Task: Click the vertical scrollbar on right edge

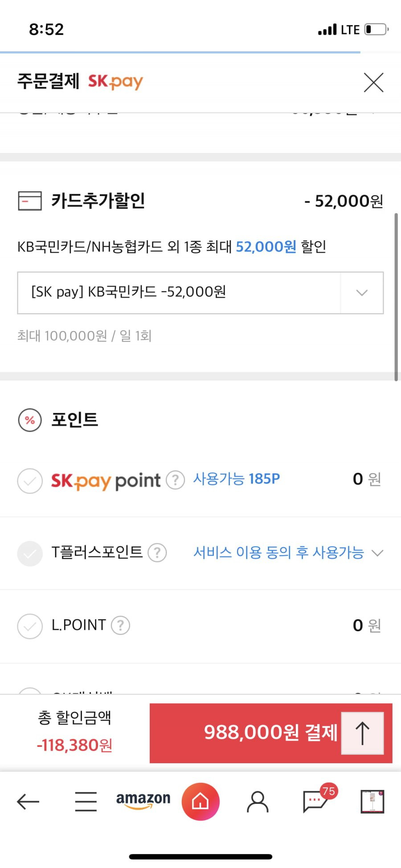Action: [x=396, y=297]
